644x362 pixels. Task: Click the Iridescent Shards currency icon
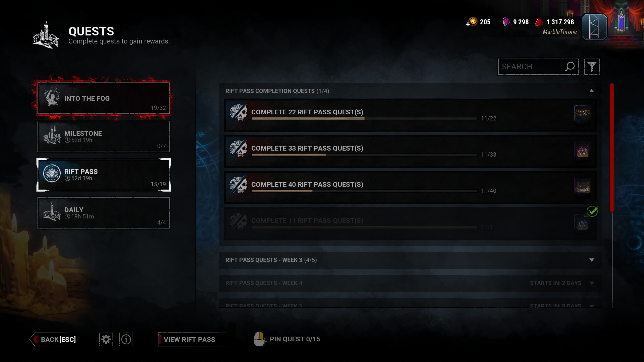pyautogui.click(x=506, y=22)
